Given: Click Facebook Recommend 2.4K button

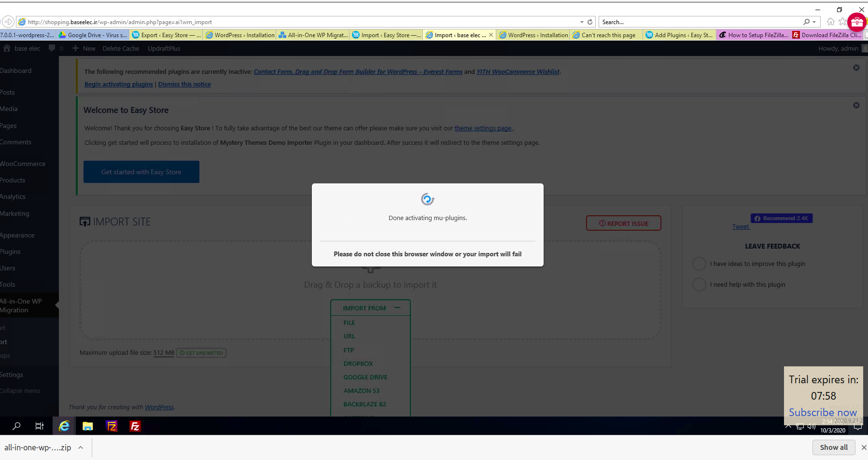Looking at the screenshot, I should tap(782, 218).
